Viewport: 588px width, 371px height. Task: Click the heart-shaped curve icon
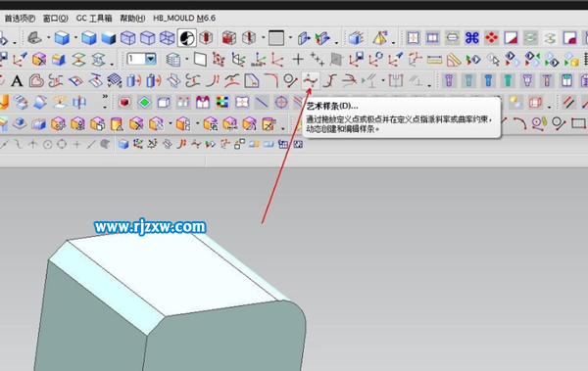point(36,80)
